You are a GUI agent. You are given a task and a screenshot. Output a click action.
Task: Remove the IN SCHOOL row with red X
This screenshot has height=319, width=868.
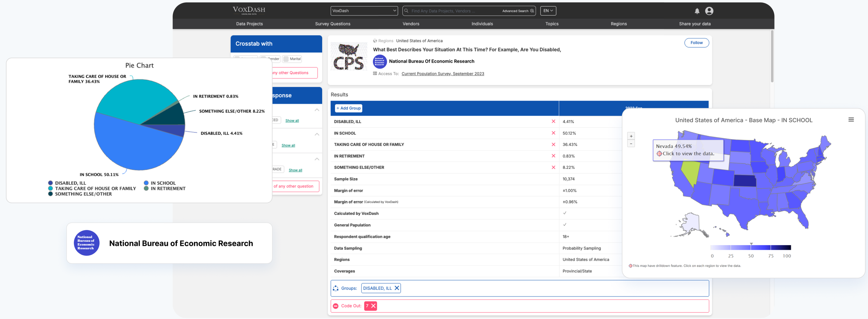click(553, 133)
